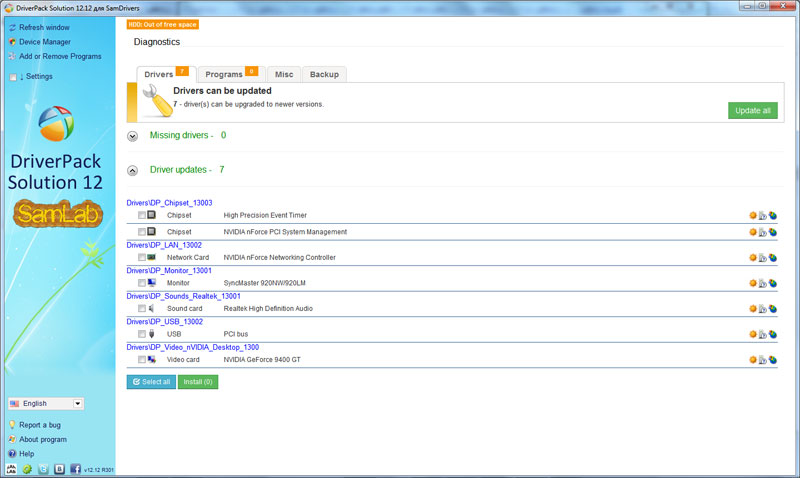Click the green gear icon in sidebar footer
Viewport: 800px width, 478px height.
(27, 469)
